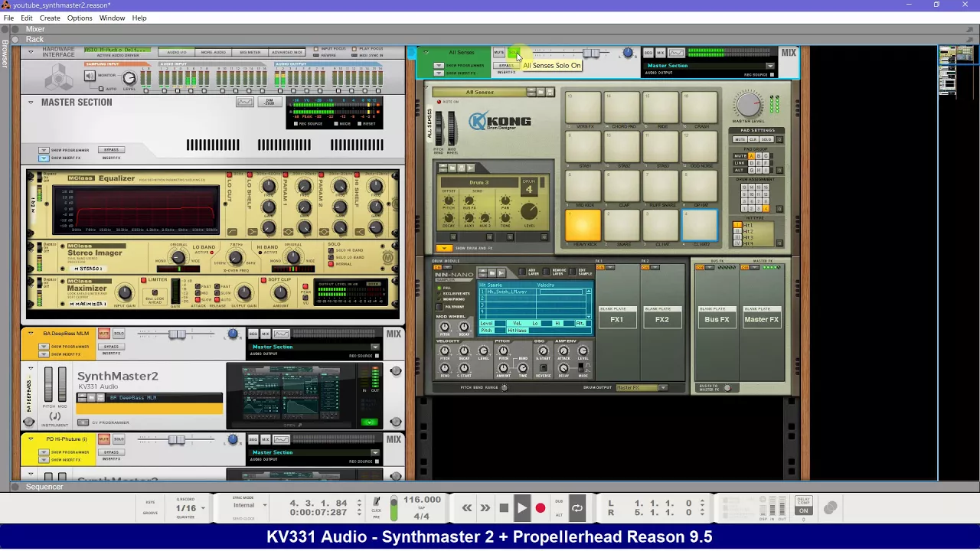This screenshot has height=551, width=980.
Task: Trigger Kong pad 4 CL Hat2
Action: [x=701, y=225]
